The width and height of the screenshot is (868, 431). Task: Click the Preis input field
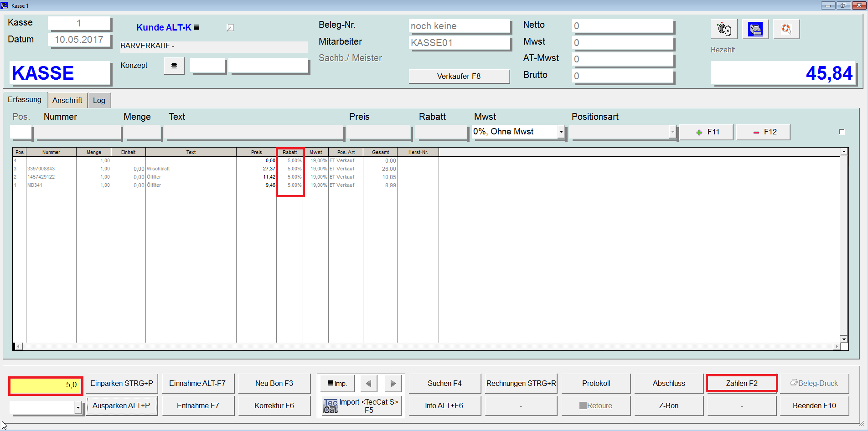pos(379,133)
